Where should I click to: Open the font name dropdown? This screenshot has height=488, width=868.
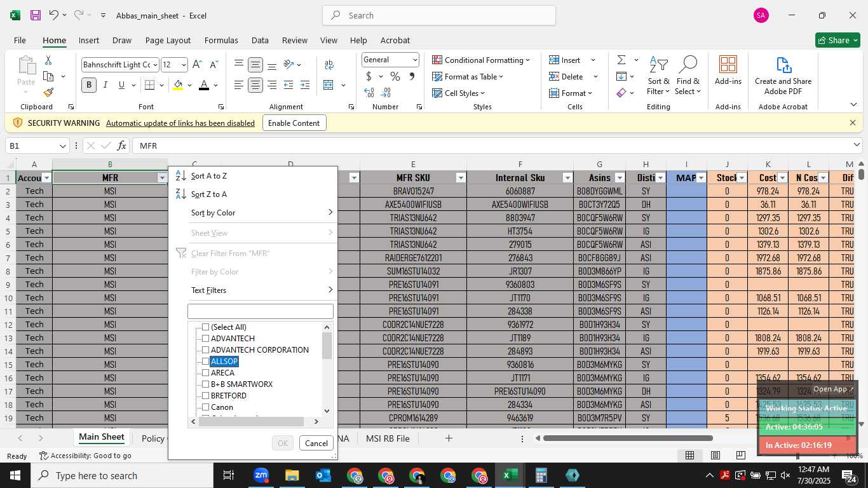(x=154, y=65)
